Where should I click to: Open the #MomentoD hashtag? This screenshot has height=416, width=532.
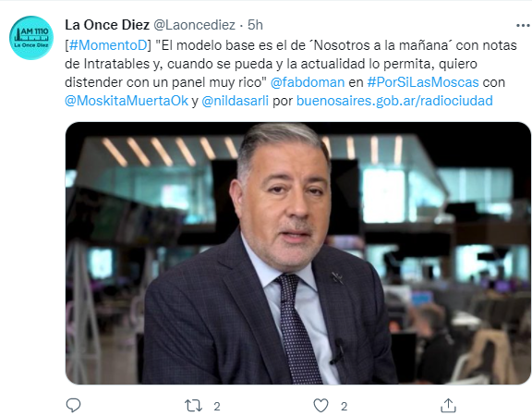point(108,45)
